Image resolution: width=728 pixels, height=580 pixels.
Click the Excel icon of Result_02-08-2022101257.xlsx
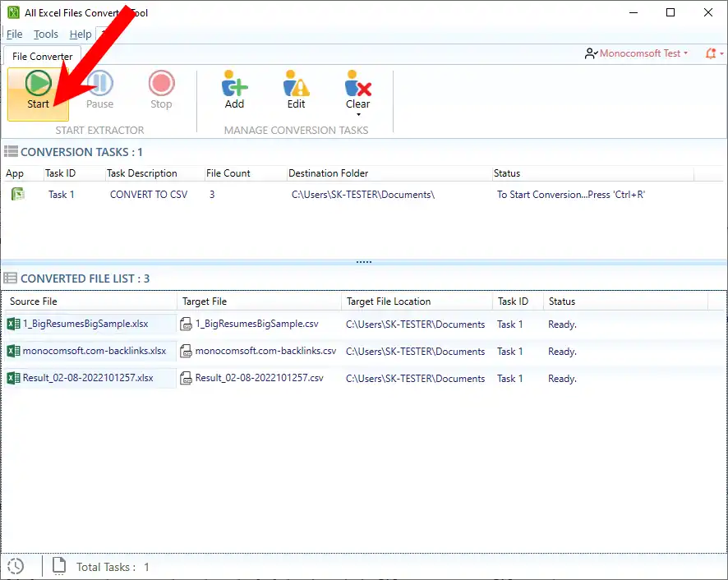(13, 378)
